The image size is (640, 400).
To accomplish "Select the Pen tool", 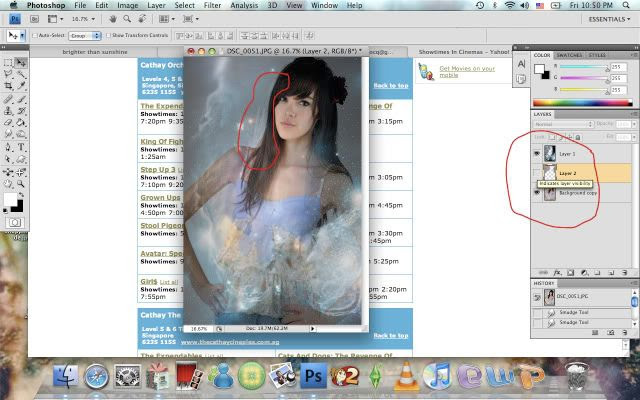I will (8, 147).
